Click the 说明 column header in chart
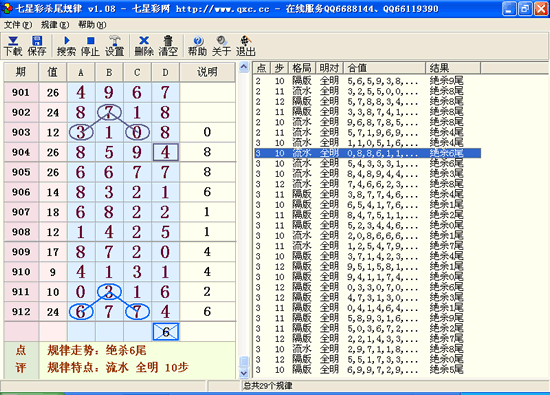This screenshot has width=550, height=395. click(x=207, y=72)
